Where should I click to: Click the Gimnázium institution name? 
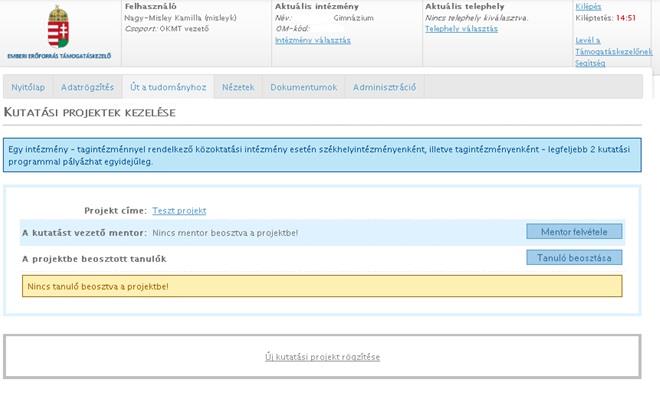(x=354, y=18)
